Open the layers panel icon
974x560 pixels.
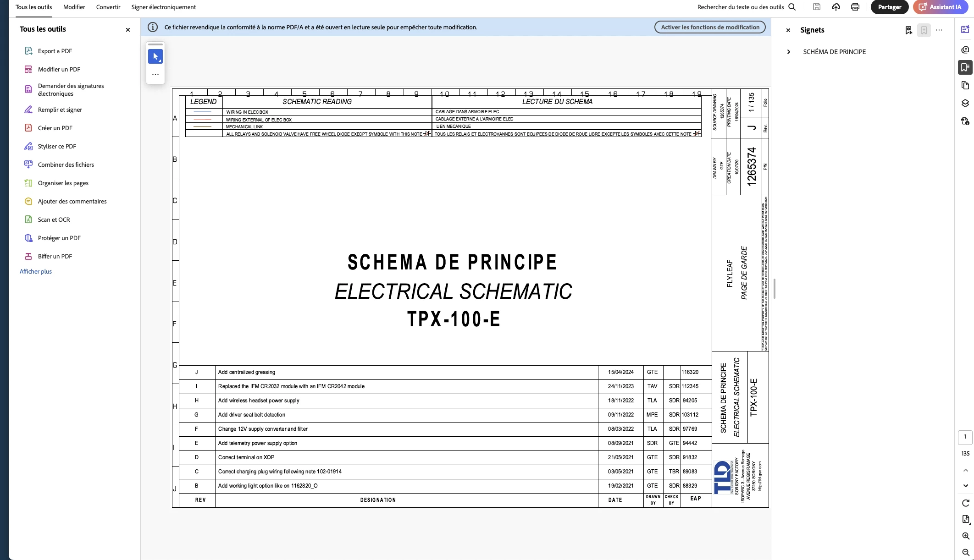pyautogui.click(x=965, y=104)
